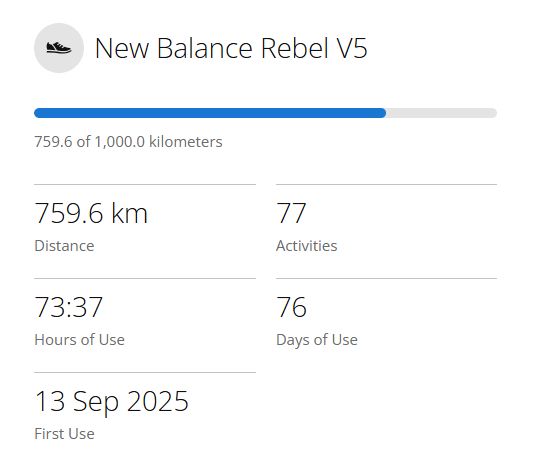Image resolution: width=535 pixels, height=462 pixels.
Task: Select the 76 days value
Action: (291, 307)
